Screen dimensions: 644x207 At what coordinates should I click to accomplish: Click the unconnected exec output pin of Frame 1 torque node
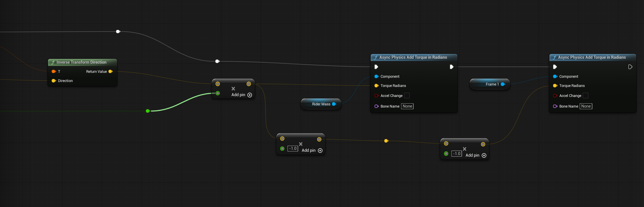click(630, 67)
